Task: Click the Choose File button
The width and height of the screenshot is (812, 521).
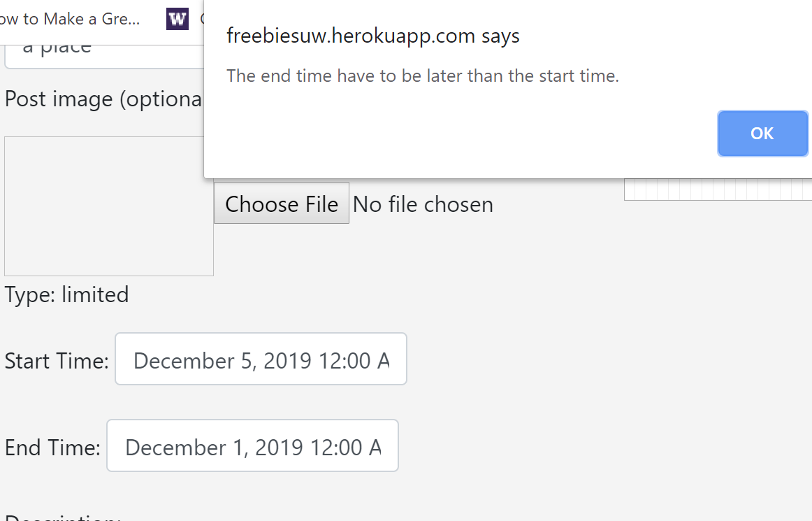Action: coord(281,204)
